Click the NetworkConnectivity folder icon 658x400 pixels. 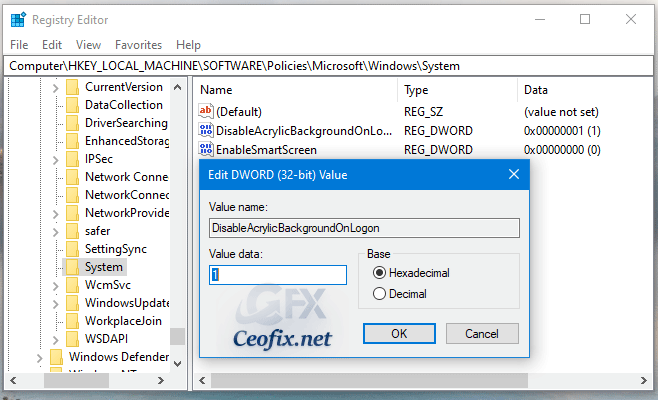click(72, 195)
